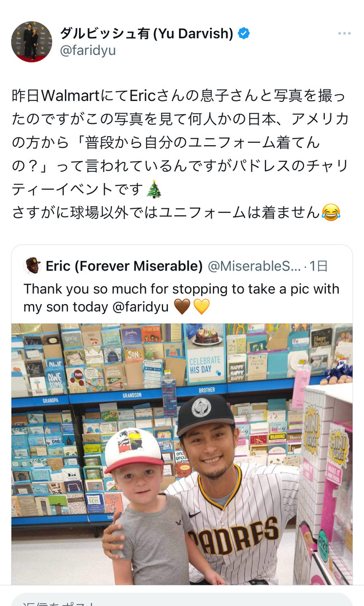Open the @faridyu handle under display name
This screenshot has width=364, height=606.
coord(88,50)
